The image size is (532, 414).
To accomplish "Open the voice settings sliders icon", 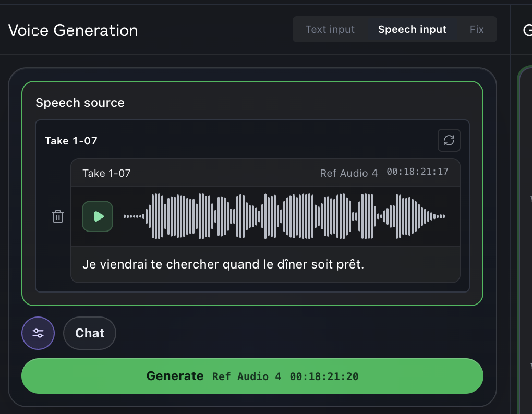I will 38,333.
